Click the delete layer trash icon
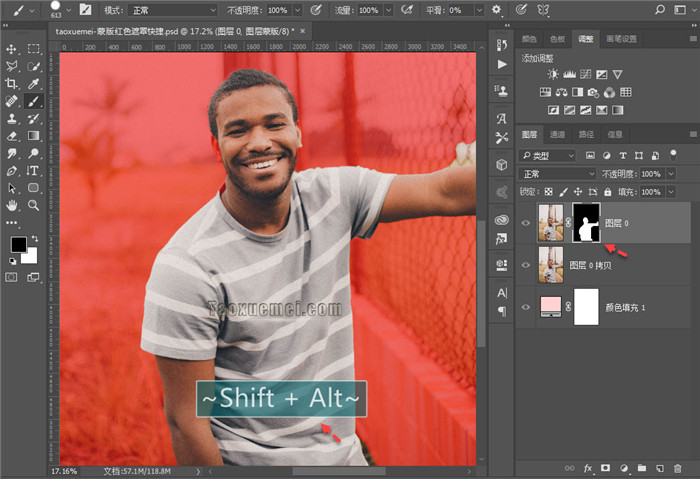The image size is (700, 479). (678, 467)
